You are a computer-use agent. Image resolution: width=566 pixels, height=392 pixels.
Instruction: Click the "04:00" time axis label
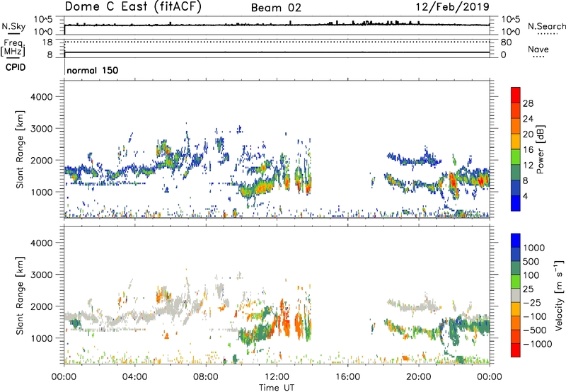pyautogui.click(x=134, y=377)
